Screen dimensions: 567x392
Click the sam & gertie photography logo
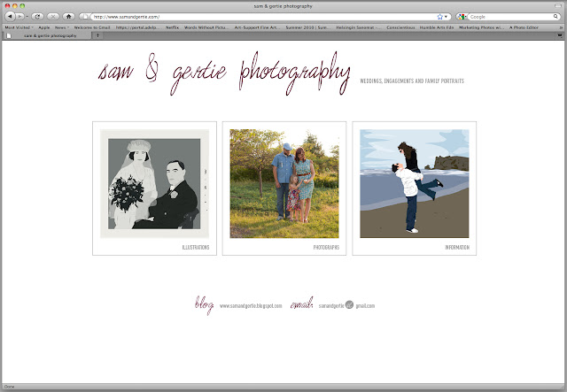224,73
